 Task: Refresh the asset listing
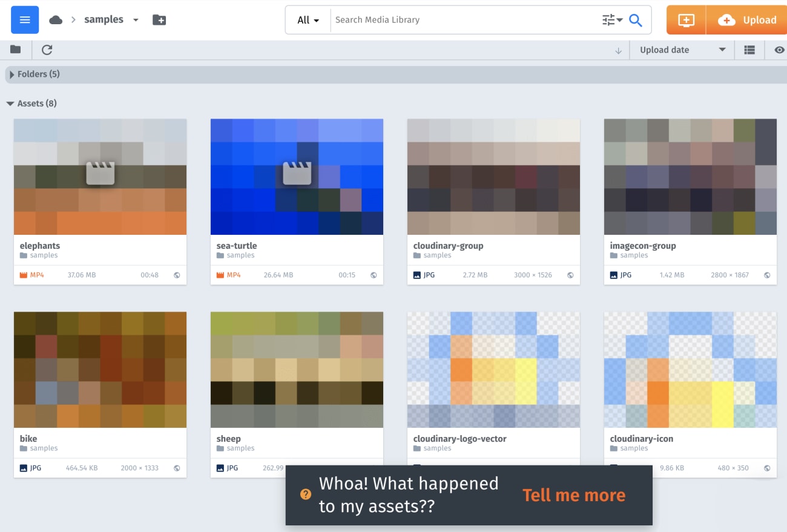47,50
